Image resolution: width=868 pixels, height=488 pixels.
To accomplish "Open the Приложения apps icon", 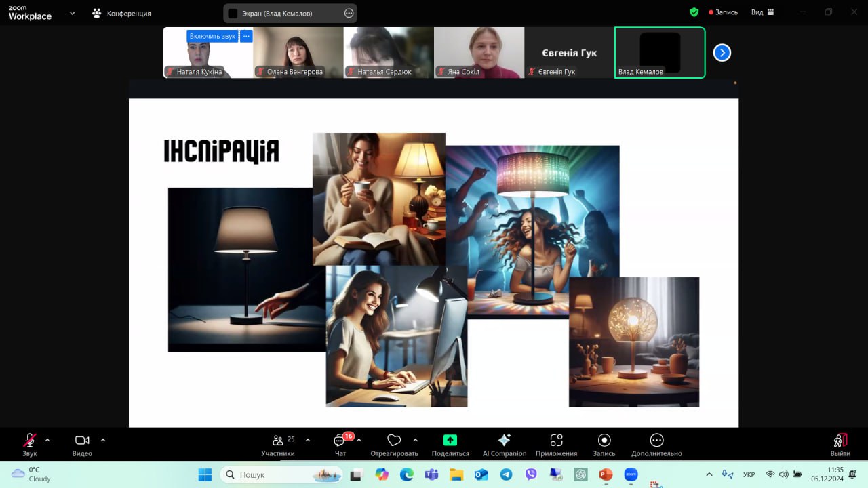I will coord(556,441).
